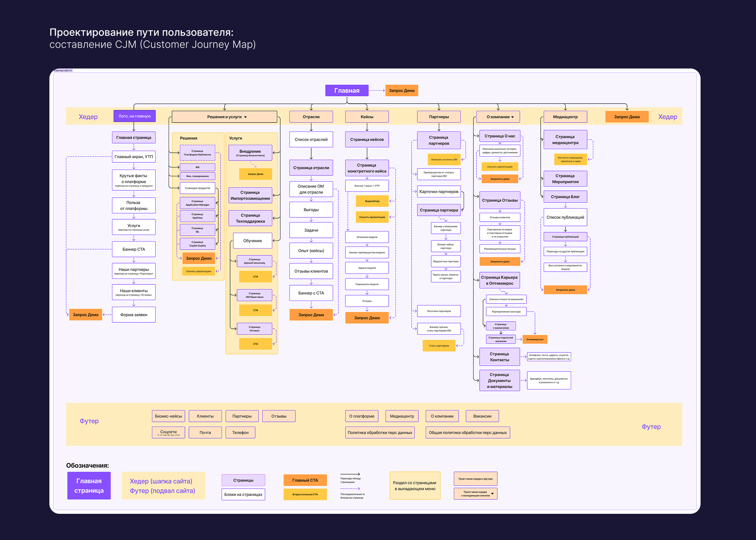The height and width of the screenshot is (540, 756).
Task: Click the Страница Документы и материалы box
Action: pos(499,380)
